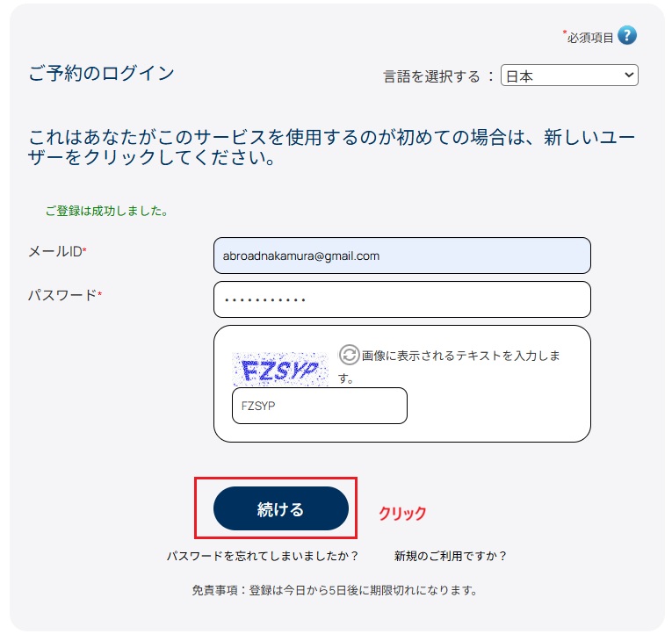Click the 必須項目 required-field label

tap(589, 37)
